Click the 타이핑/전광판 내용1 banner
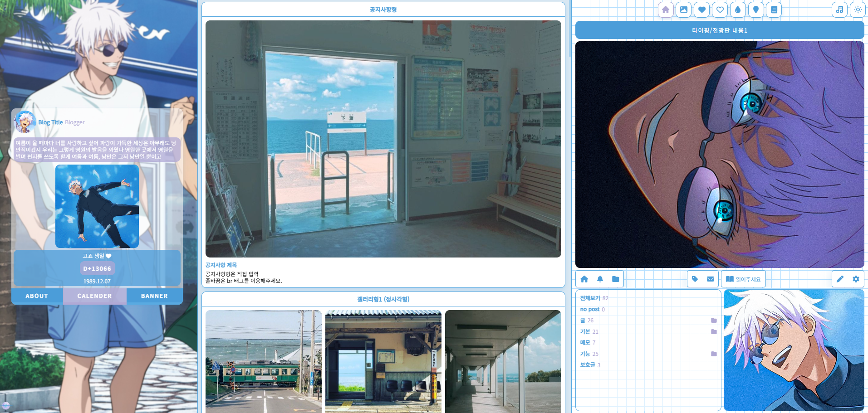 720,30
